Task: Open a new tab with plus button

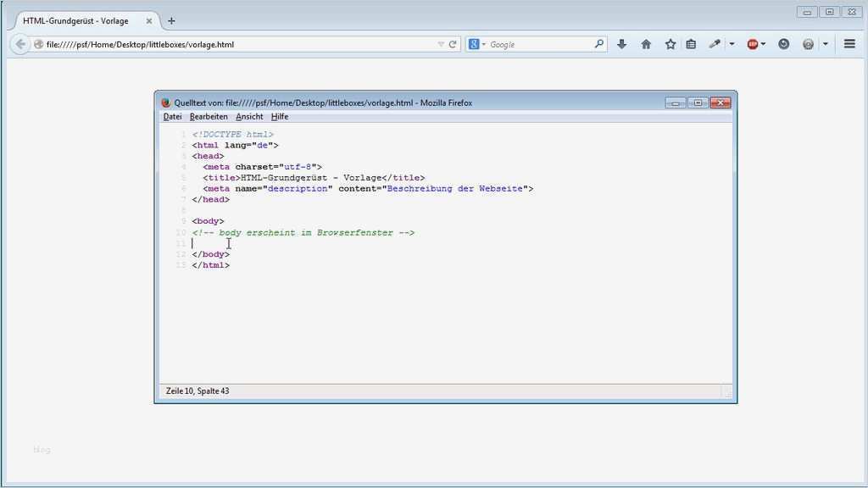Action: point(171,20)
